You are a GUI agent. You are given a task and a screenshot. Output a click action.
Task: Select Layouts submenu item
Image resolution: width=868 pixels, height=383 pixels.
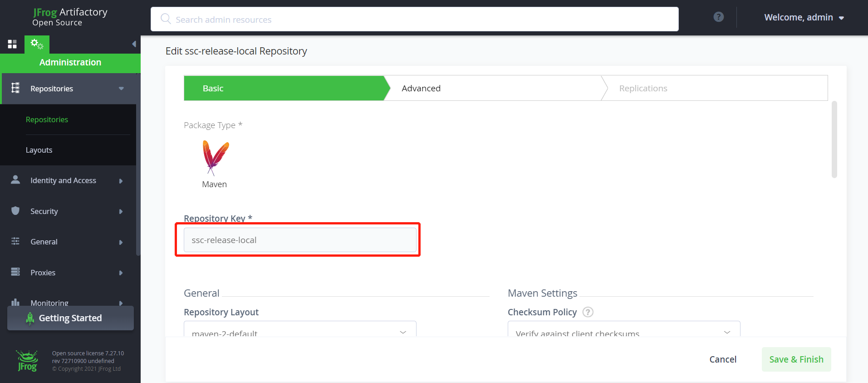point(39,150)
